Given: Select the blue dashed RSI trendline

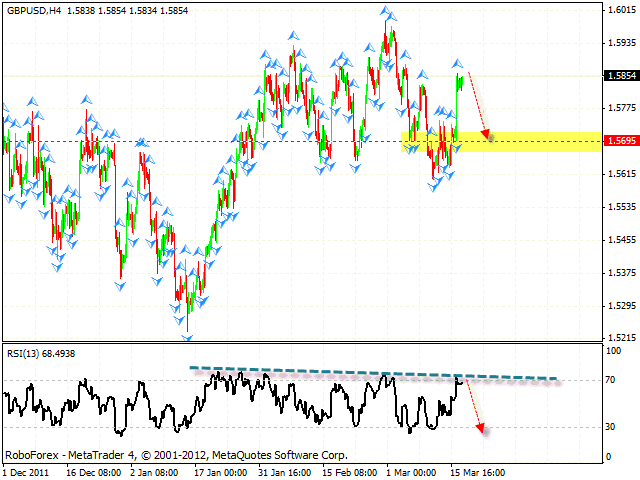Looking at the screenshot, I should [x=380, y=373].
